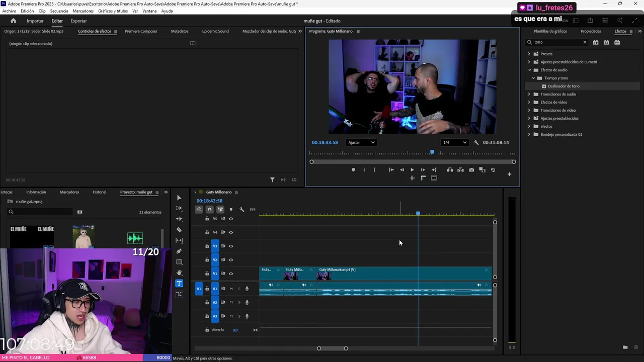
Task: Select the Track Select Forward tool
Action: (179, 208)
